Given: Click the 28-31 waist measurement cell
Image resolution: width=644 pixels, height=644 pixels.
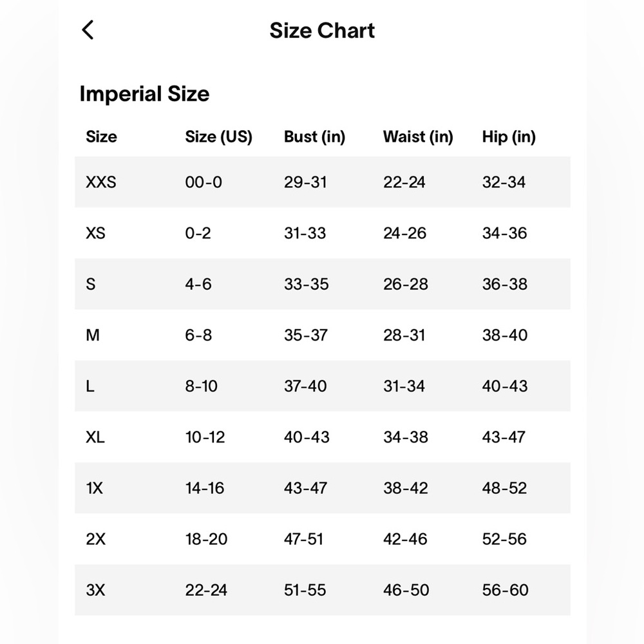Looking at the screenshot, I should point(404,335).
